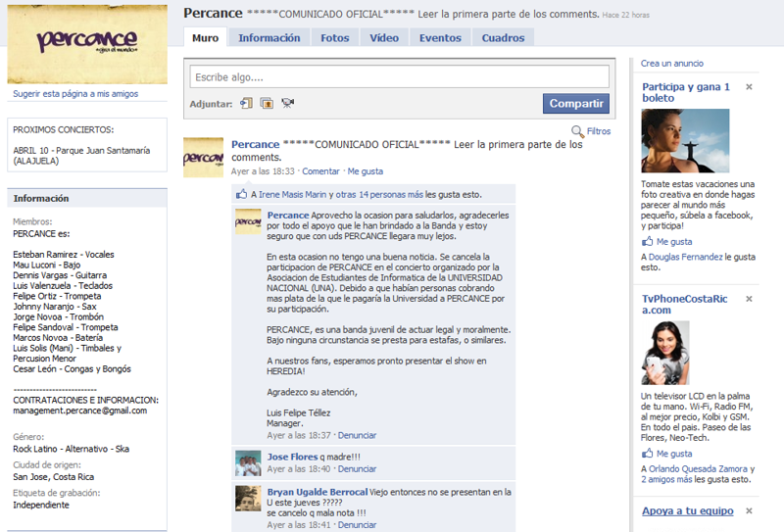Click Comentar under the official post
784x532 pixels.
pyautogui.click(x=320, y=171)
